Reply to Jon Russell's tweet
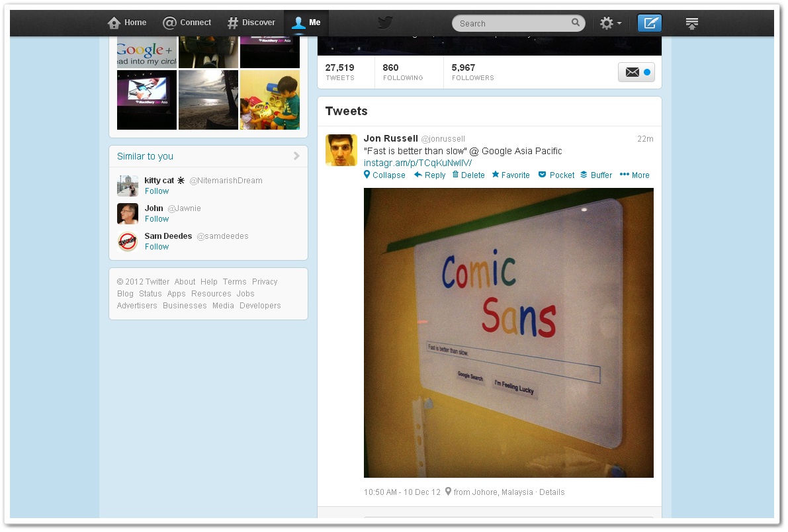 429,175
